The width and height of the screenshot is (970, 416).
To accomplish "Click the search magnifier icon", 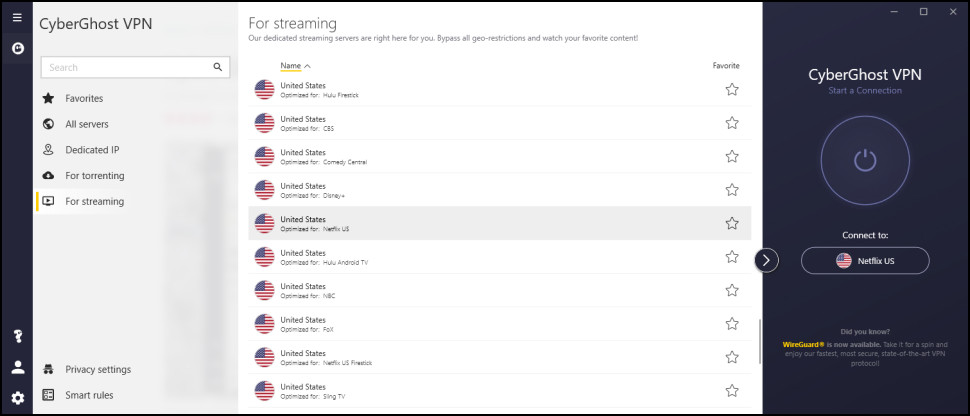I will 218,68.
